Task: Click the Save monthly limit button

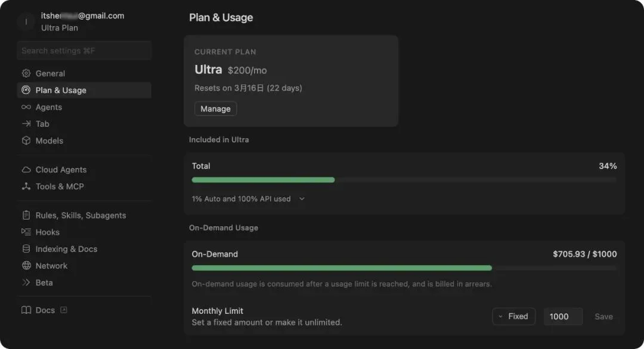Action: coord(603,316)
